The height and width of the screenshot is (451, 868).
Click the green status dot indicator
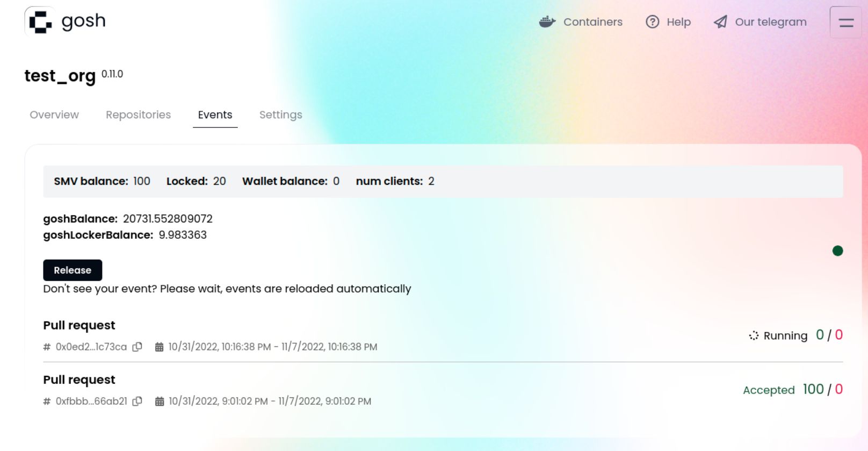coord(837,250)
